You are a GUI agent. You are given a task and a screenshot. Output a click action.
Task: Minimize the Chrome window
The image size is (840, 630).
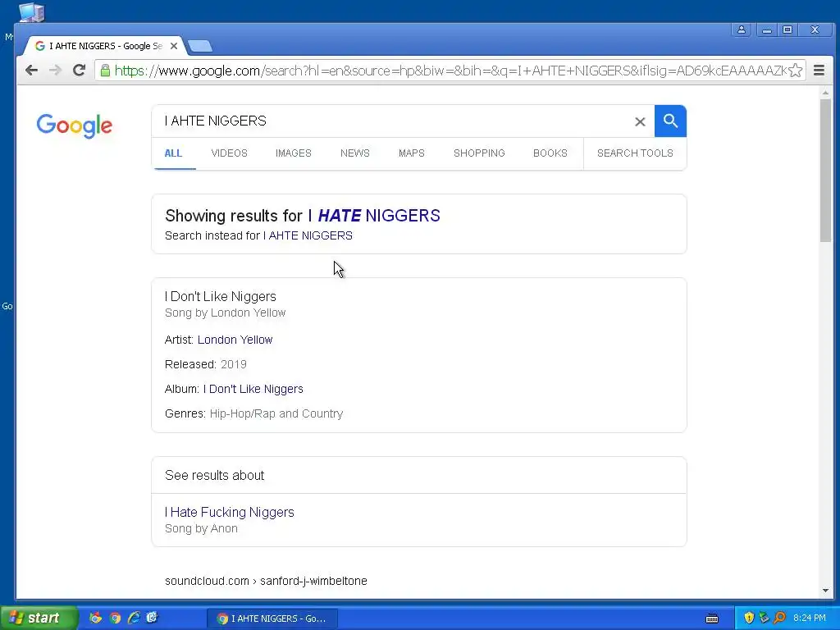(x=767, y=30)
